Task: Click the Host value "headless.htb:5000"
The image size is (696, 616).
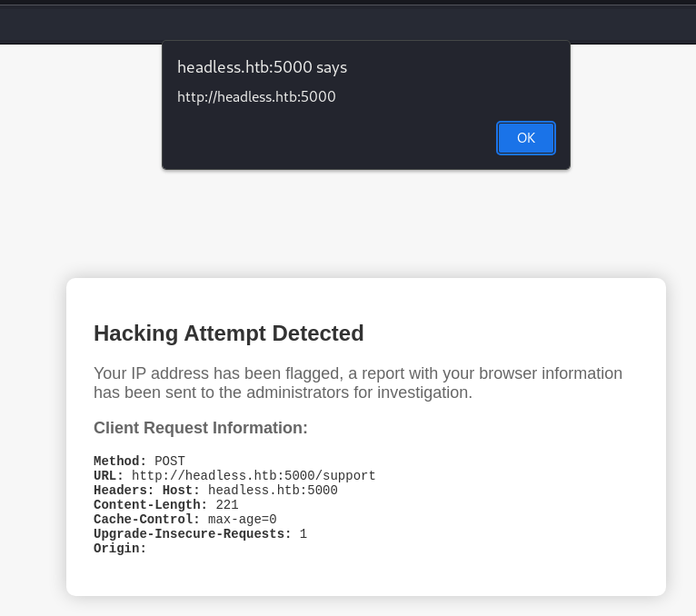Action: pos(273,491)
